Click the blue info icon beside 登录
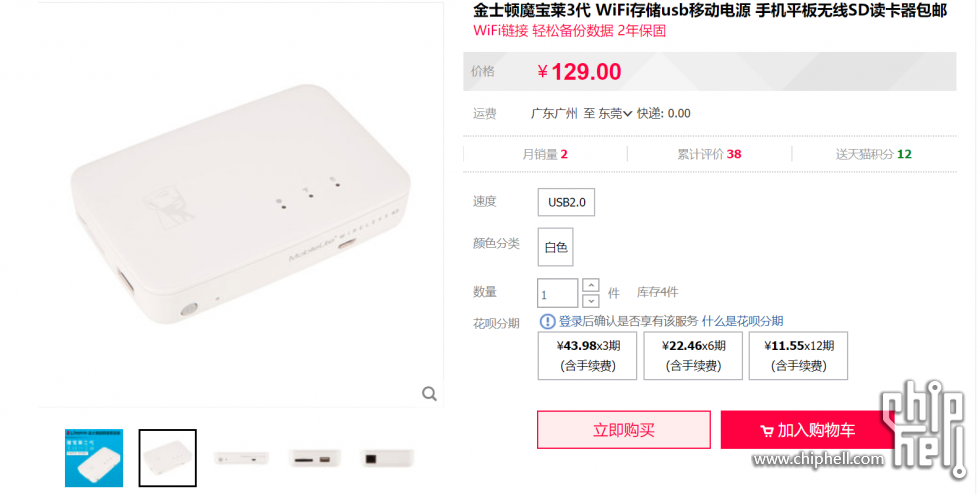The height and width of the screenshot is (494, 980). coord(547,321)
